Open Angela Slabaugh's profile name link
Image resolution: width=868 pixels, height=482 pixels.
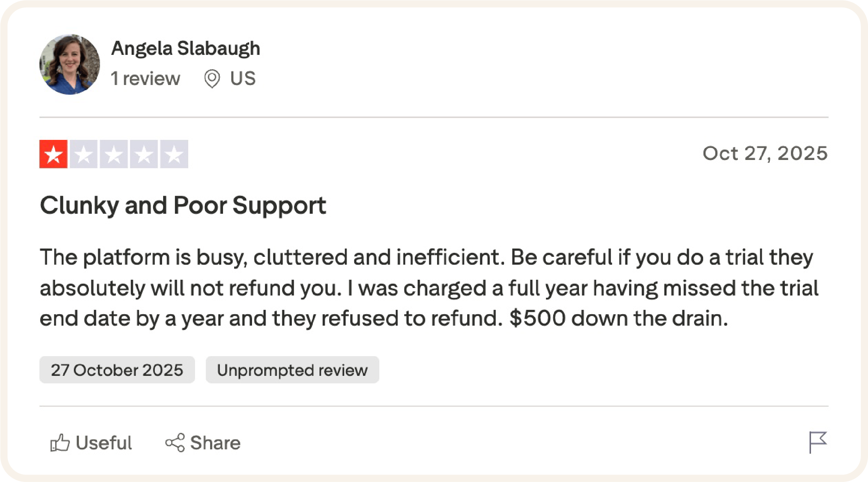[x=185, y=48]
